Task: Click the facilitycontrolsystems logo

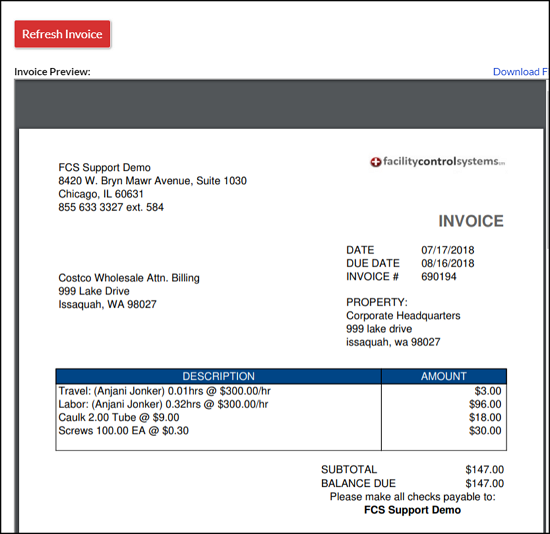Action: click(x=437, y=162)
